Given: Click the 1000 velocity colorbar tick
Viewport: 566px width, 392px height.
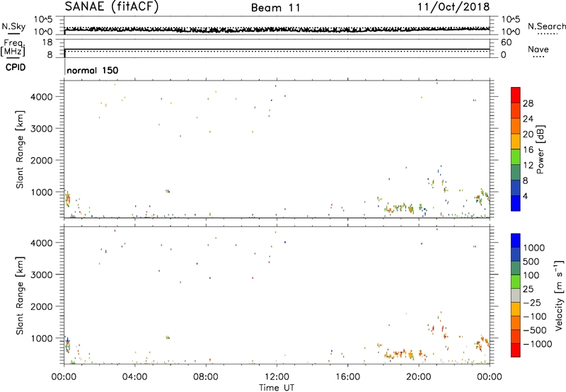Looking at the screenshot, I should pyautogui.click(x=534, y=248).
